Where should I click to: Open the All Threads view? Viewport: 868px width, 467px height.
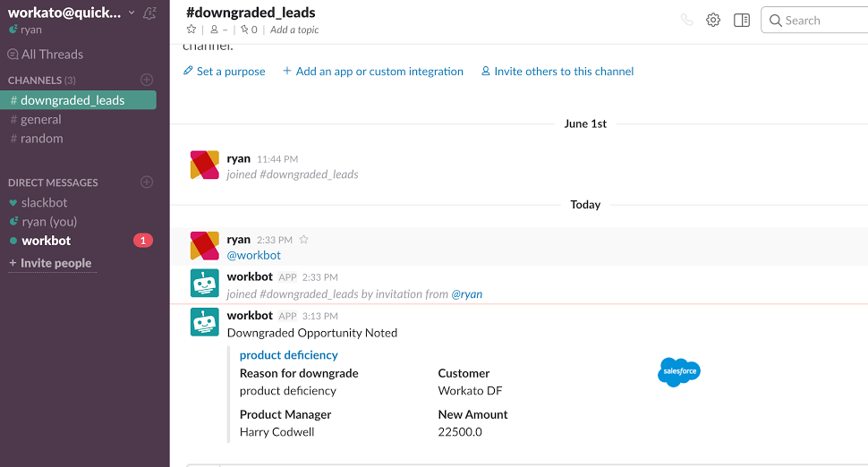[x=52, y=55]
